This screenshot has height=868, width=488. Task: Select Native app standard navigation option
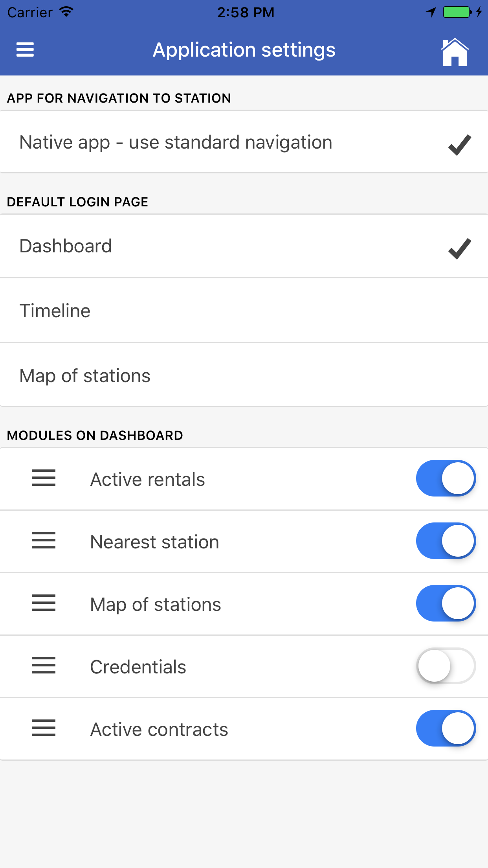point(244,142)
